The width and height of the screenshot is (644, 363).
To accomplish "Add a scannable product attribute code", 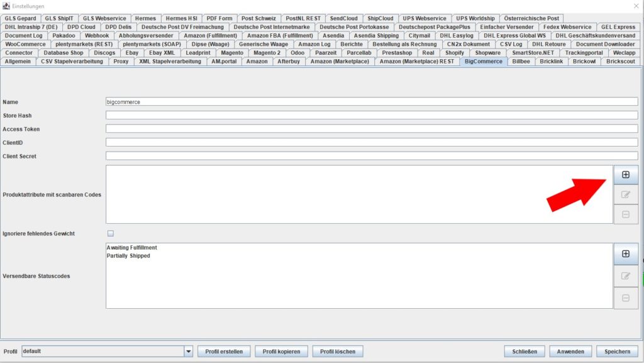I will (x=626, y=175).
